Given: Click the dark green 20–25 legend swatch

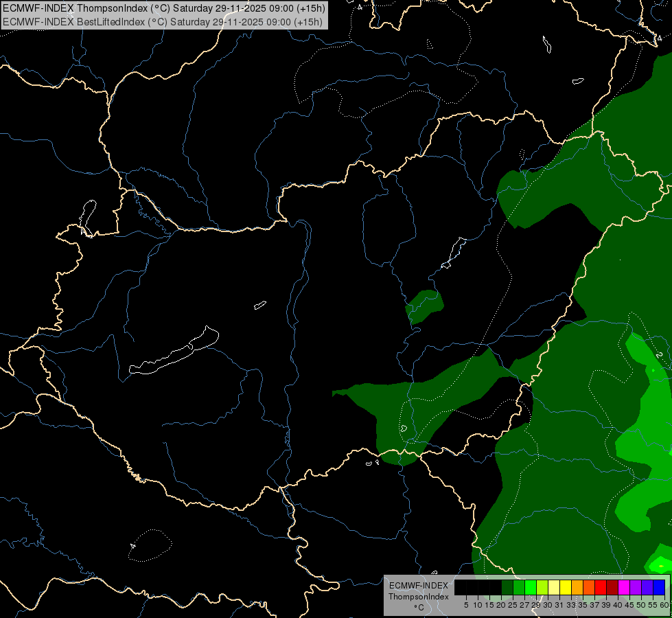Looking at the screenshot, I should click(x=507, y=588).
